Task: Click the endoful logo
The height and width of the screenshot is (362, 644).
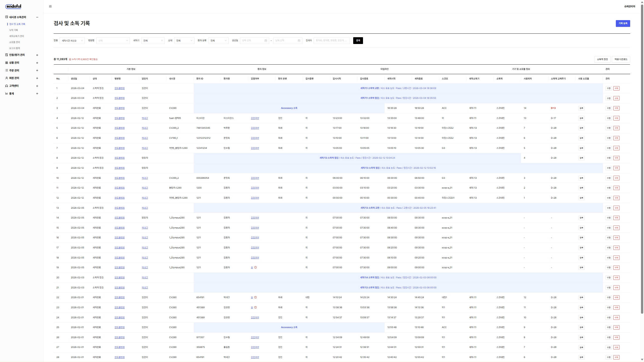Action: click(13, 7)
